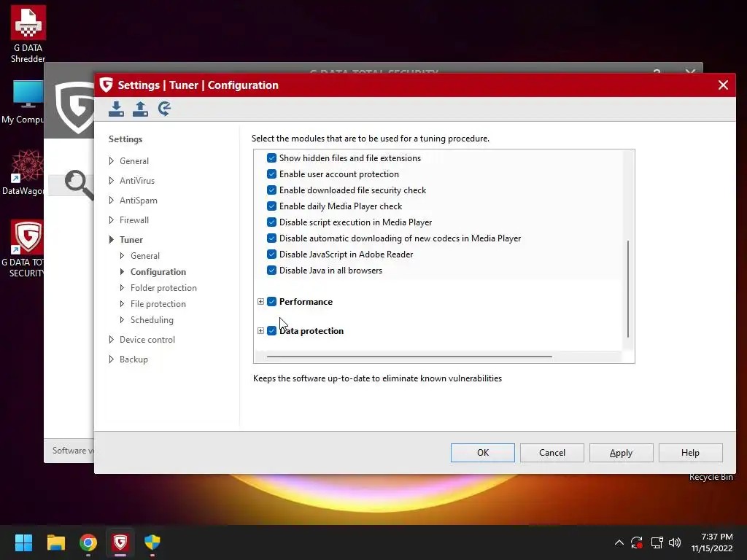Expand the Device control settings arrow
The width and height of the screenshot is (747, 560).
click(x=111, y=340)
